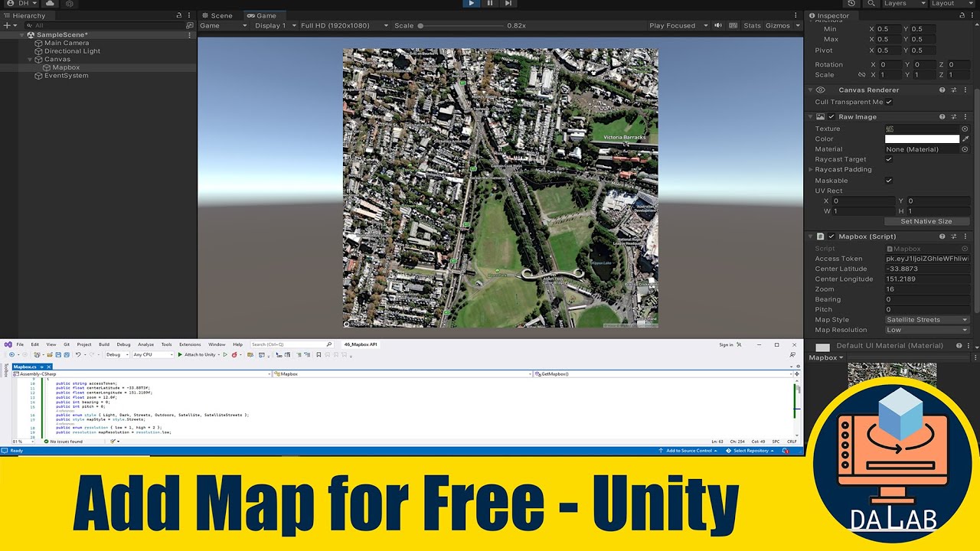The image size is (980, 551).
Task: Open the Debug menu in Visual Studio
Action: pos(123,344)
